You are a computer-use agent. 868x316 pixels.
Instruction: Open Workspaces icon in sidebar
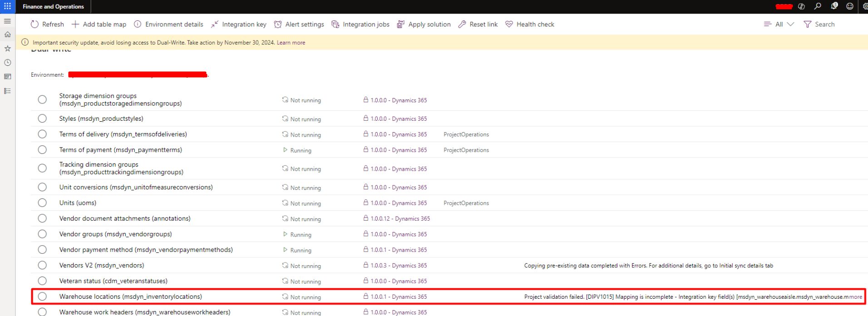7,77
